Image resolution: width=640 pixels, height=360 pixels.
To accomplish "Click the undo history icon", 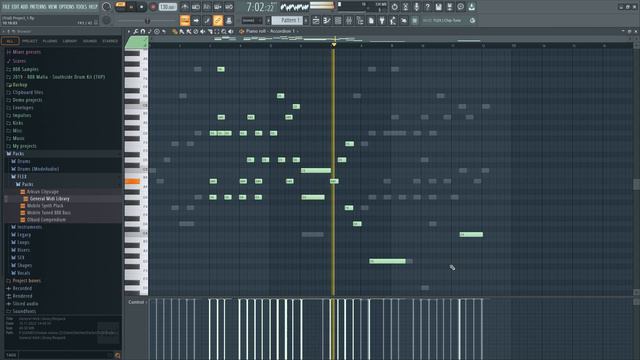I will click(x=394, y=7).
